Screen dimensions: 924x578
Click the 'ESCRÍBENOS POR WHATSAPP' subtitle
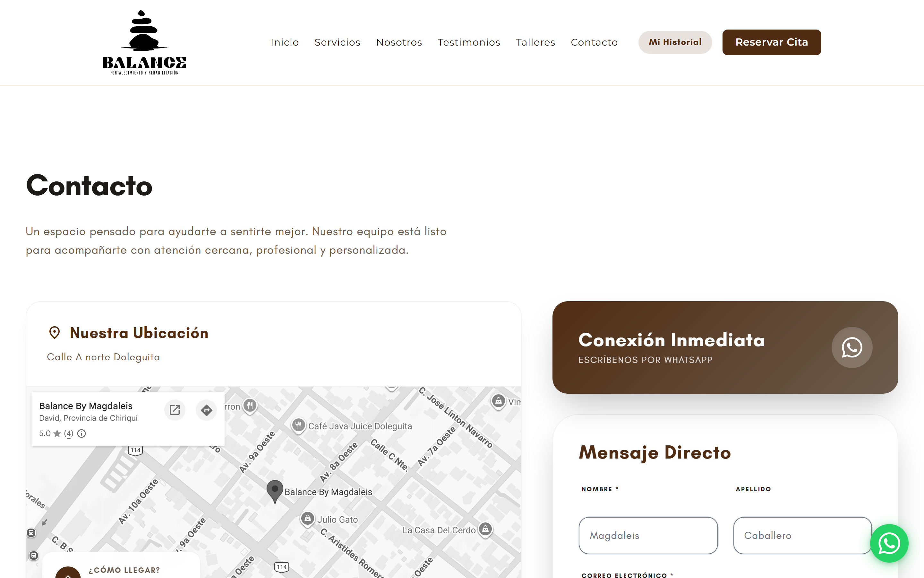(645, 360)
